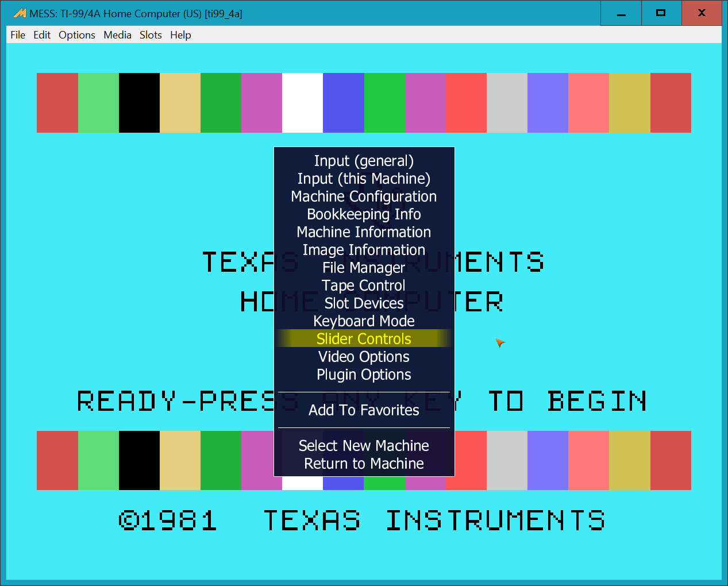728x586 pixels.
Task: Open Tape Control
Action: coord(364,286)
